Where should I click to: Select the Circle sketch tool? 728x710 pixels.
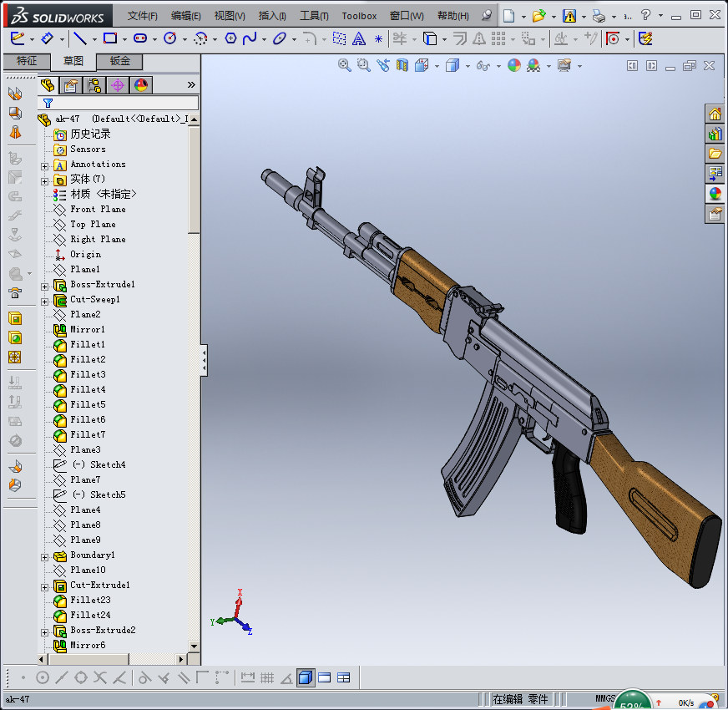coord(170,38)
